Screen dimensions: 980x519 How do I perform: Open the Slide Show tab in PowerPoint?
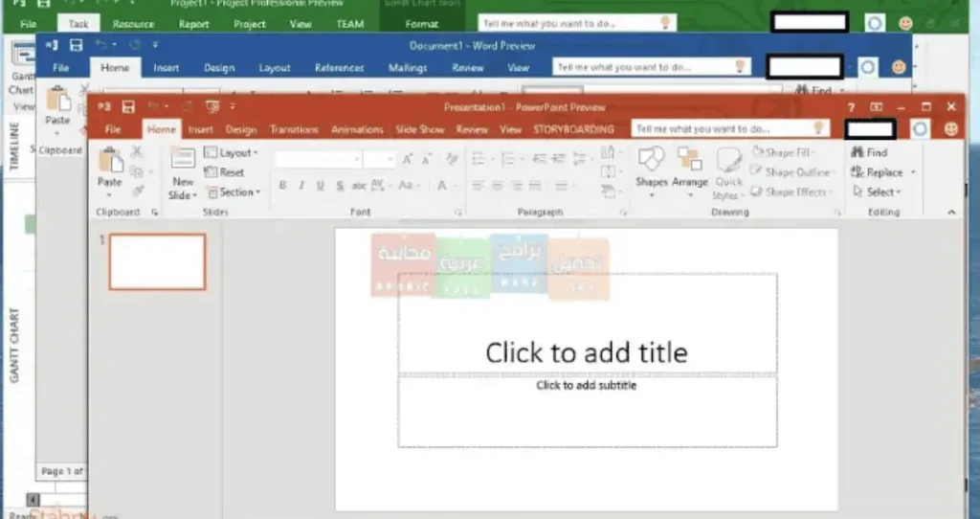(420, 129)
